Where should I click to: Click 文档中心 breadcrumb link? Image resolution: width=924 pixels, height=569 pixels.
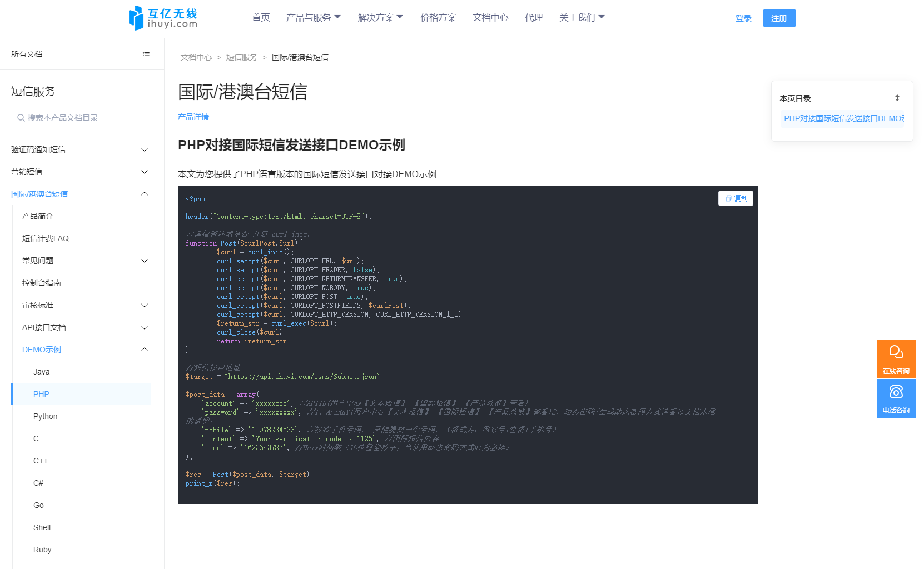pos(196,57)
